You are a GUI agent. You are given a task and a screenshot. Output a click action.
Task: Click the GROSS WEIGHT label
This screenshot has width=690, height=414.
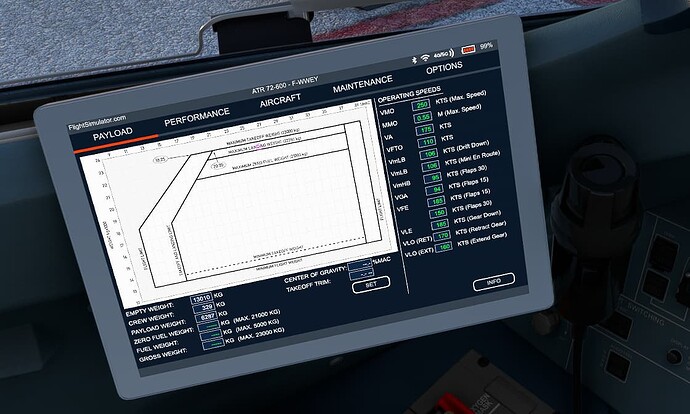tap(163, 355)
